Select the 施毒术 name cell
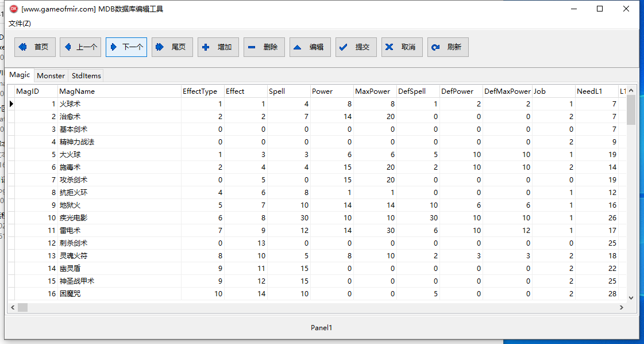 coord(119,167)
